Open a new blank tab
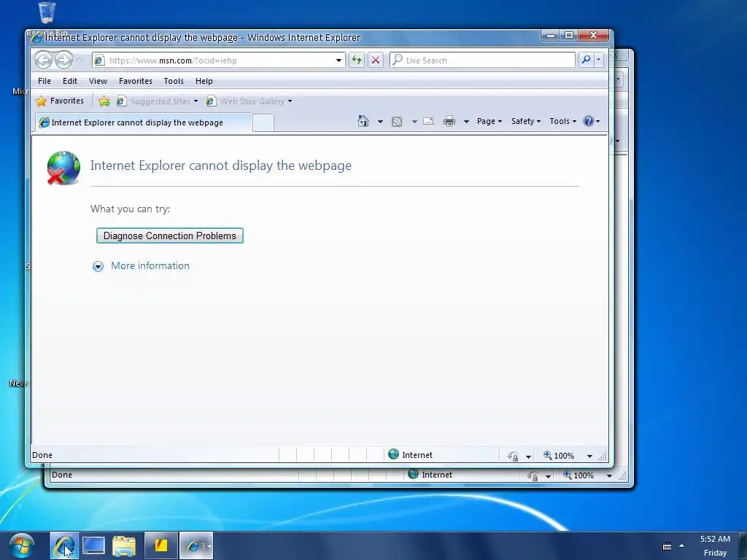The width and height of the screenshot is (747, 560). pyautogui.click(x=263, y=122)
